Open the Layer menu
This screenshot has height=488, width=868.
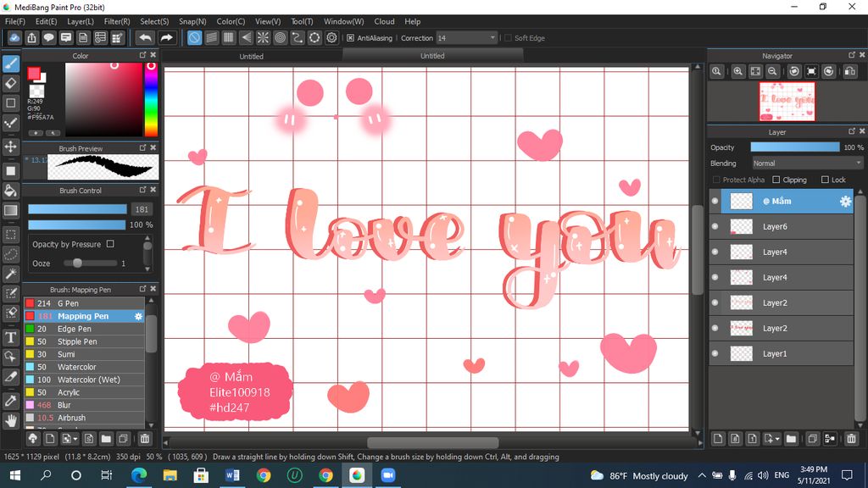click(x=81, y=21)
